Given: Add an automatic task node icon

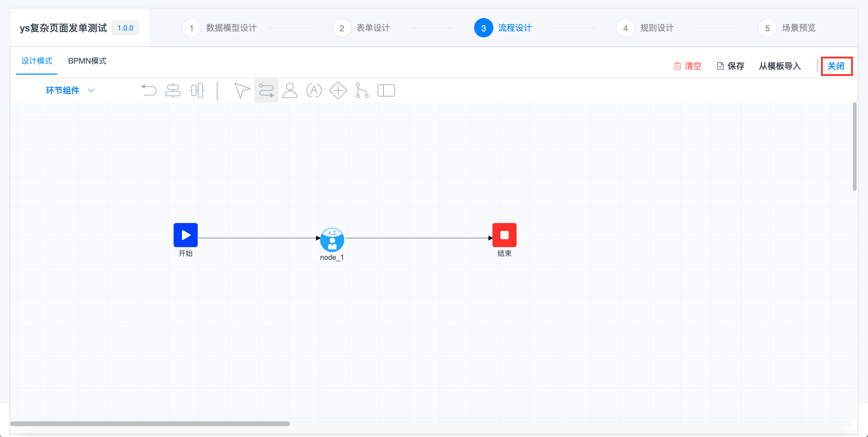Looking at the screenshot, I should click(314, 90).
